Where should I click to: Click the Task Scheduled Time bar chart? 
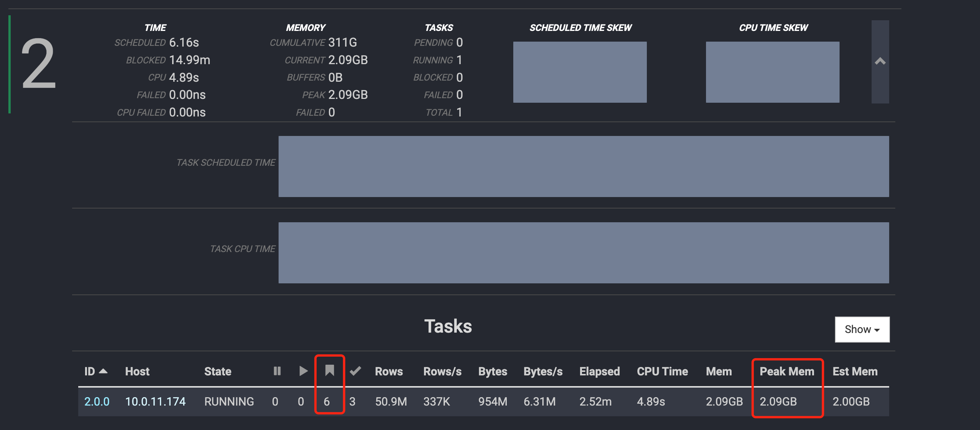583,166
